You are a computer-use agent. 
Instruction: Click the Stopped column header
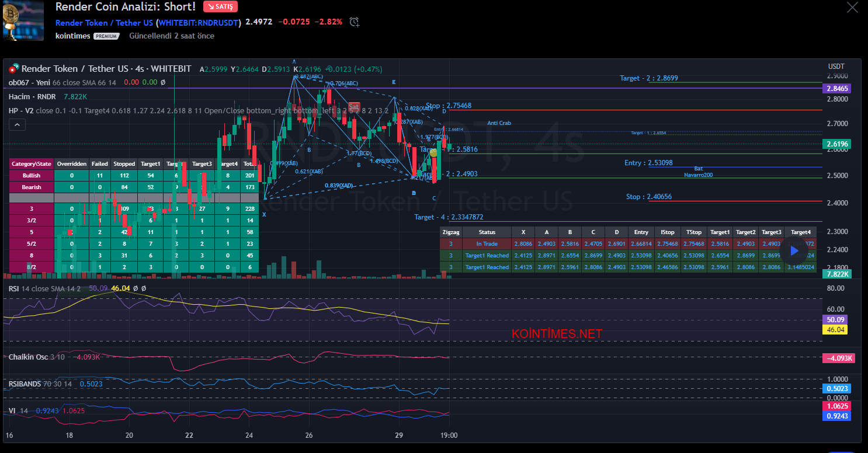pos(124,164)
